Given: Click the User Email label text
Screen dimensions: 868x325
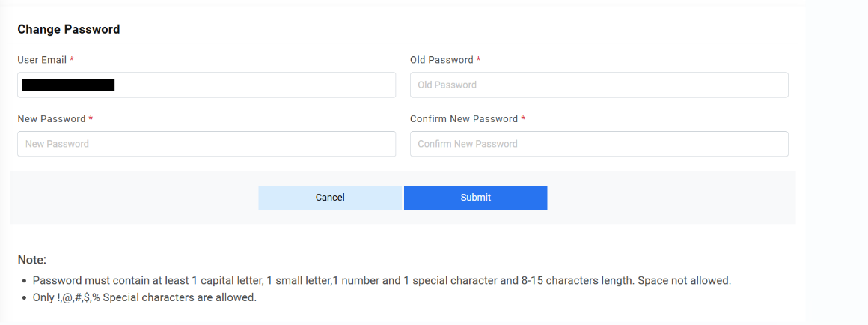Looking at the screenshot, I should (42, 60).
